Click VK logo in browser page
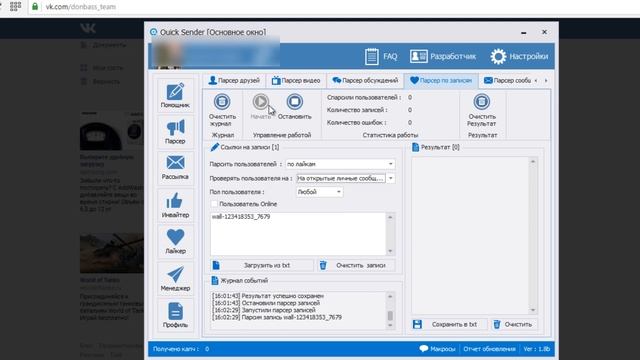The image size is (640, 360). coord(88,28)
